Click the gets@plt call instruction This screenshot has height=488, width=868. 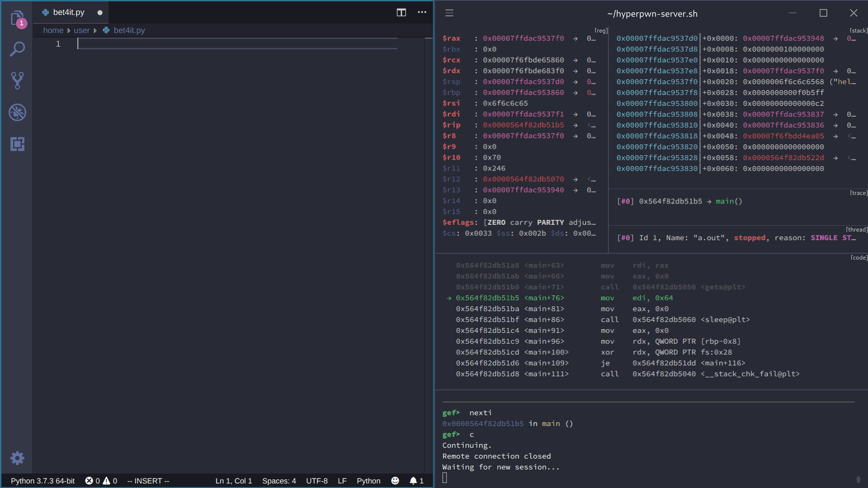pos(600,287)
